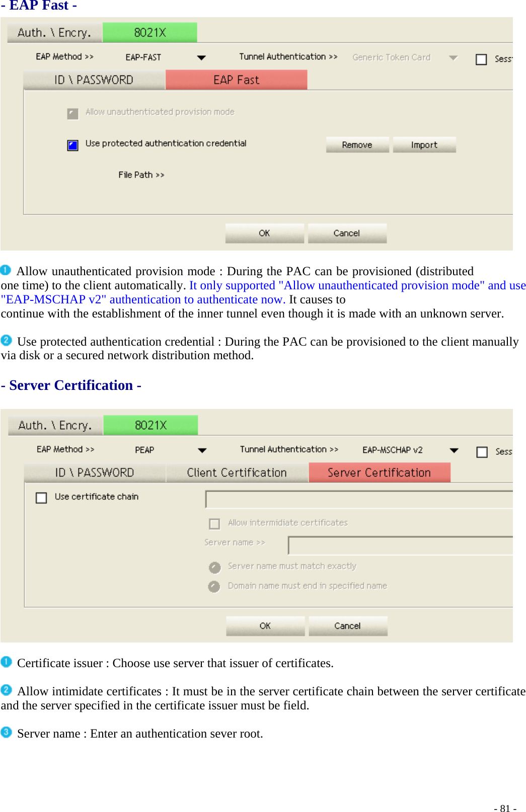
Task: Check Allow unauthenticated provision mode
Action: 73,113
